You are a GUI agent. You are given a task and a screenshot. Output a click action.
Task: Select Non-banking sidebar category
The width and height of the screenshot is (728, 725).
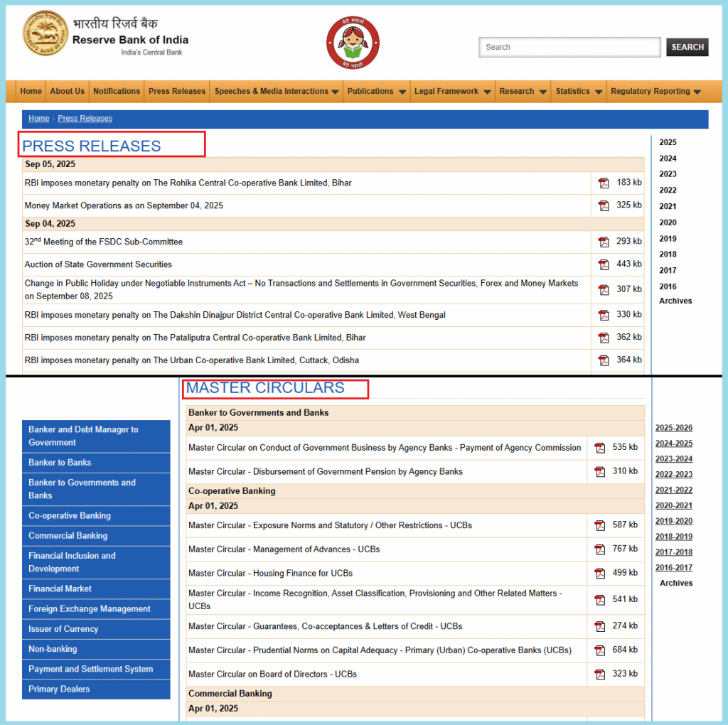pos(96,650)
